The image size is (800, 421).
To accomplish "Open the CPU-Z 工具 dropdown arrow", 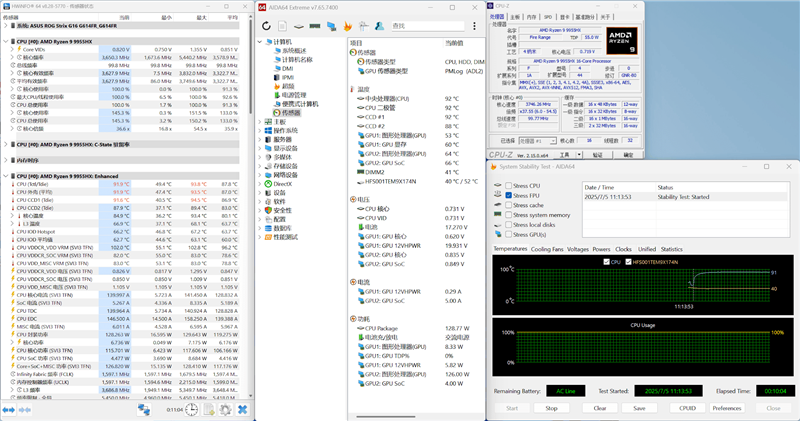I will (x=579, y=155).
